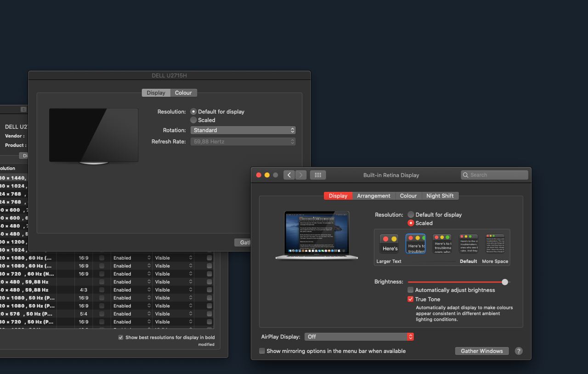Tick checkbox beside 5:4 in the 576 row
588x374 pixels.
point(102,314)
